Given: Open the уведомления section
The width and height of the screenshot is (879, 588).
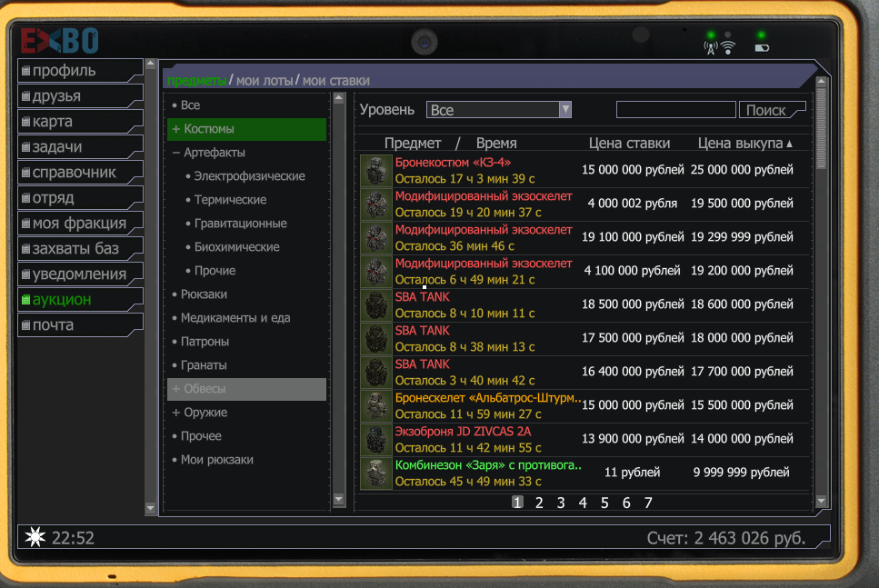Looking at the screenshot, I should tap(80, 274).
